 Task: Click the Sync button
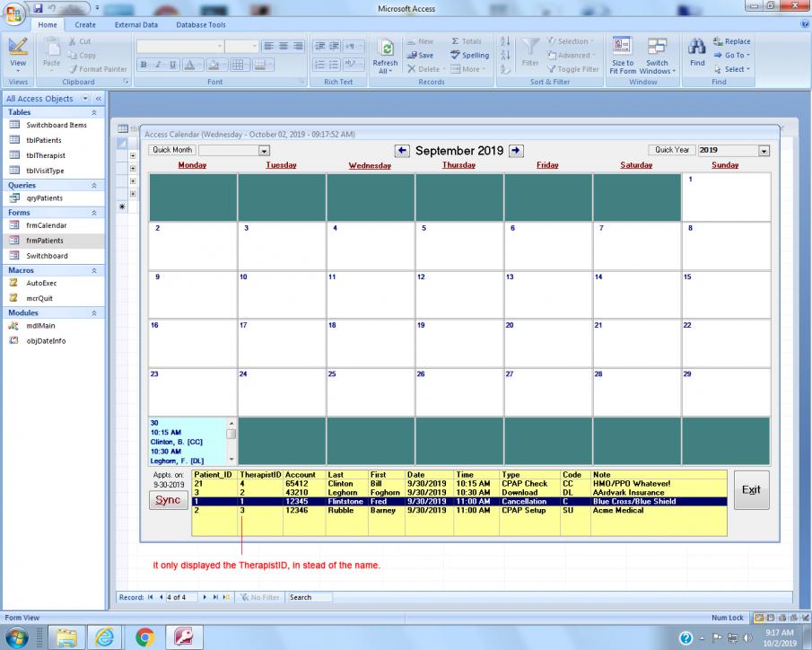pyautogui.click(x=169, y=500)
